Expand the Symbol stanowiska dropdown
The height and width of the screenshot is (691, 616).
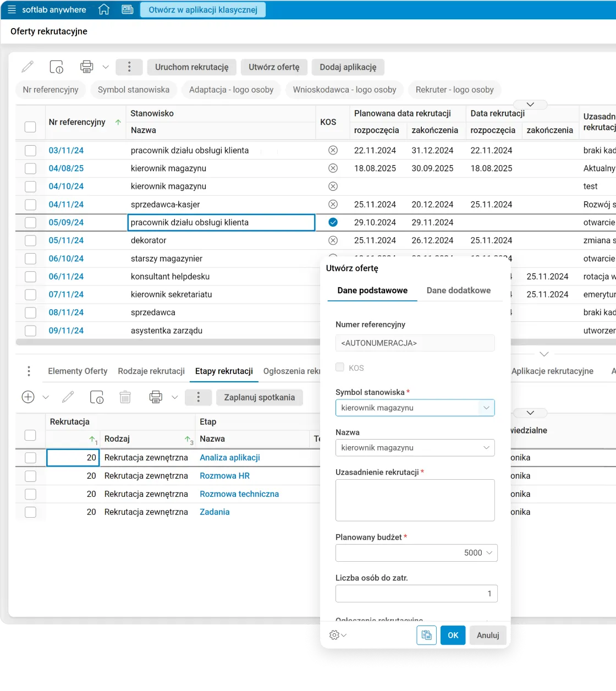pyautogui.click(x=486, y=408)
